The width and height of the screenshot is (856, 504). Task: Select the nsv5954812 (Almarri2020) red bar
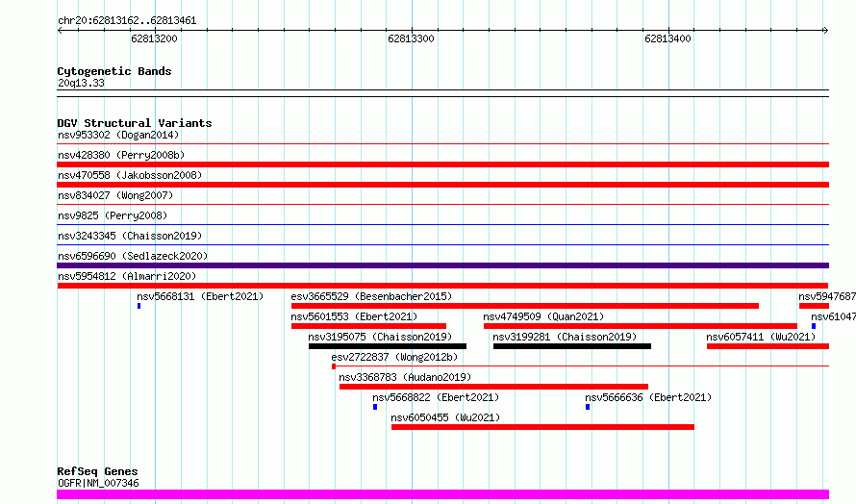(x=442, y=286)
